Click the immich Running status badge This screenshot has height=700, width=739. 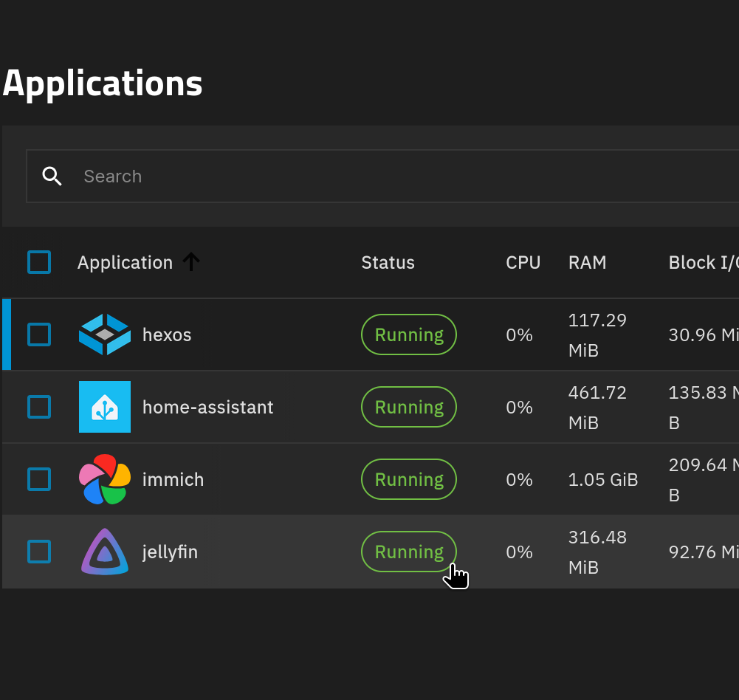409,479
